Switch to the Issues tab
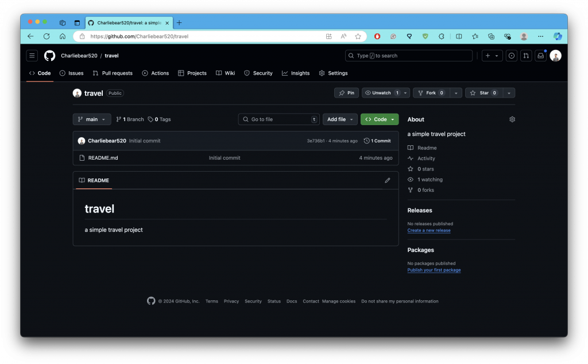Screen dimensions: 588x364 tap(71, 73)
